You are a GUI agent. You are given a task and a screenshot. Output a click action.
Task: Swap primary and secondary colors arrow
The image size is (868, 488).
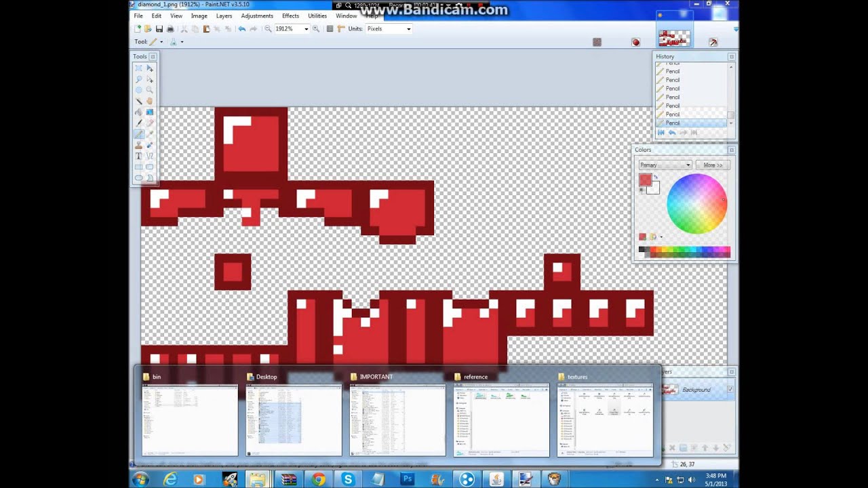(656, 178)
